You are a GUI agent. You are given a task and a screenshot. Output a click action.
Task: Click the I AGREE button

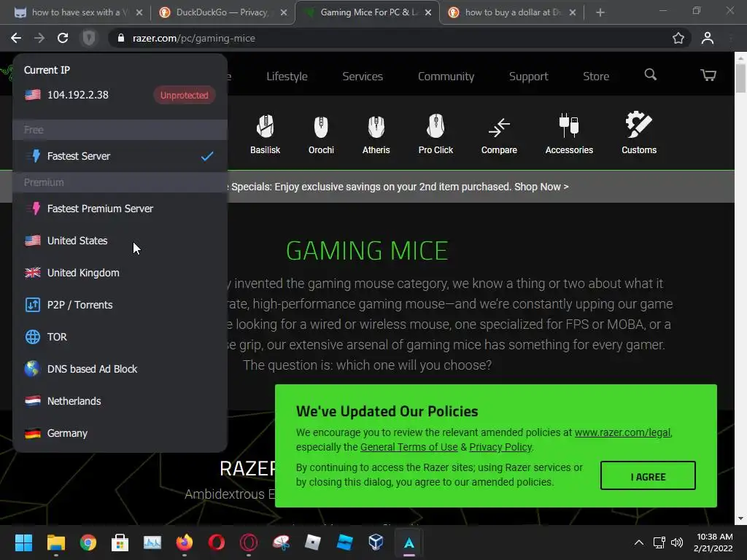(648, 475)
